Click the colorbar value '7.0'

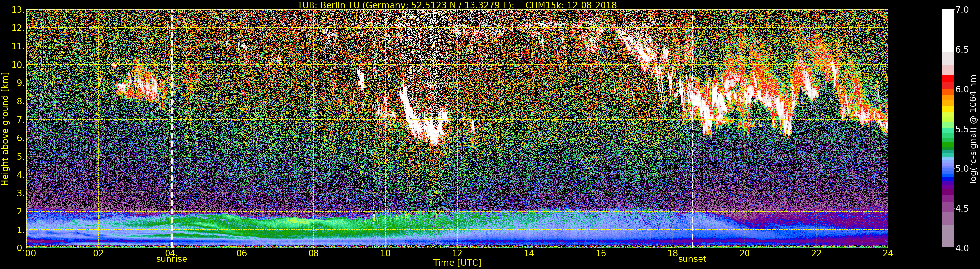tap(962, 10)
